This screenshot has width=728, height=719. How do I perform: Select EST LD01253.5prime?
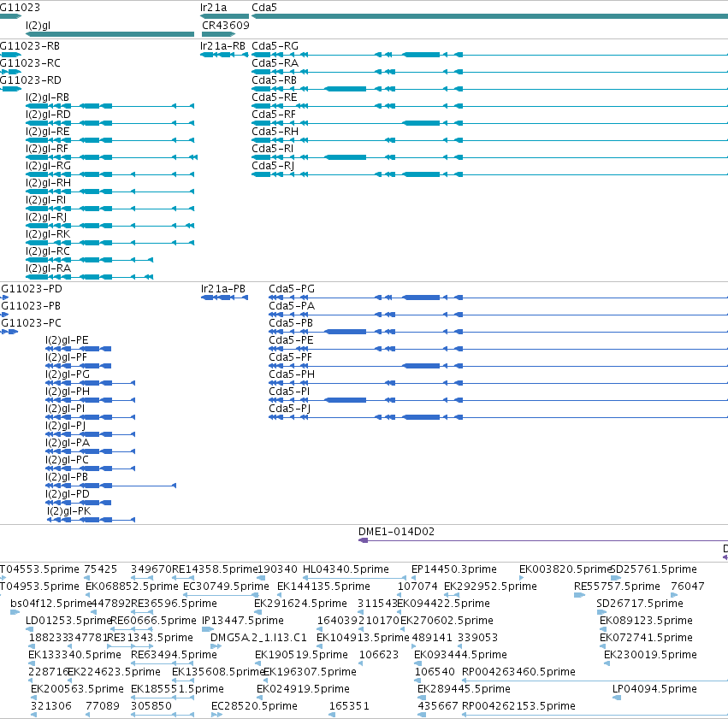click(x=30, y=629)
